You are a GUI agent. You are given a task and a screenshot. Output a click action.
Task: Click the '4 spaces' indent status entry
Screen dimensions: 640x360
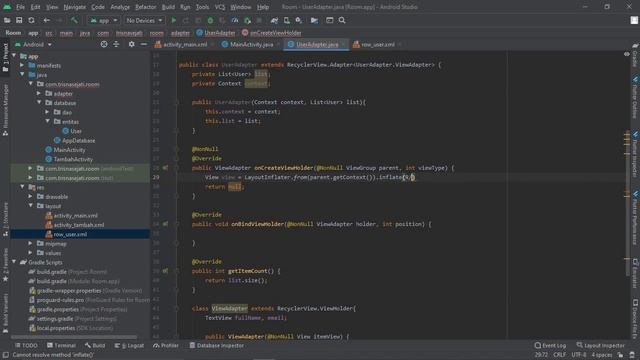(602, 355)
